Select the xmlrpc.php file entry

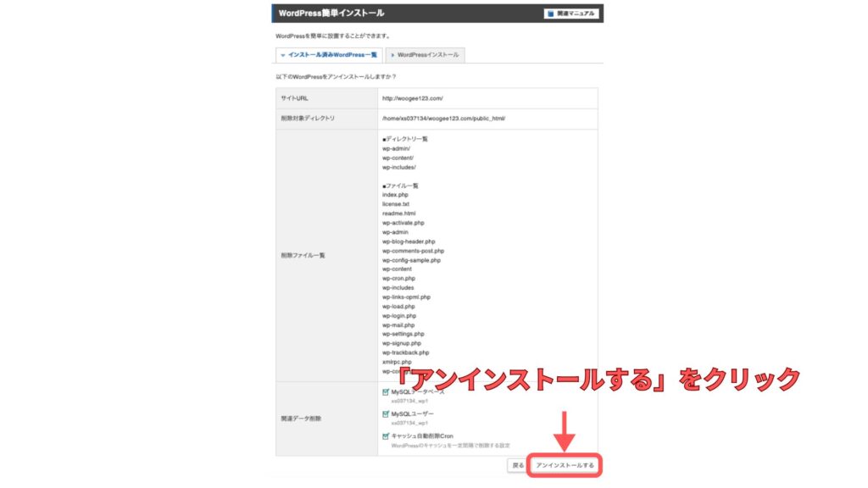[397, 363]
